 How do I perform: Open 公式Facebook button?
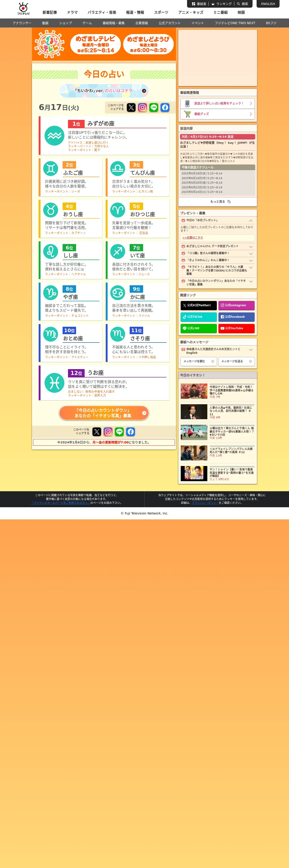coord(237,317)
